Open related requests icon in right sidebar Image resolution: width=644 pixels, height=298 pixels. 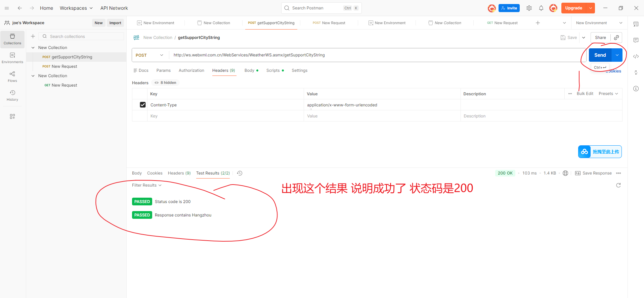[x=636, y=72]
